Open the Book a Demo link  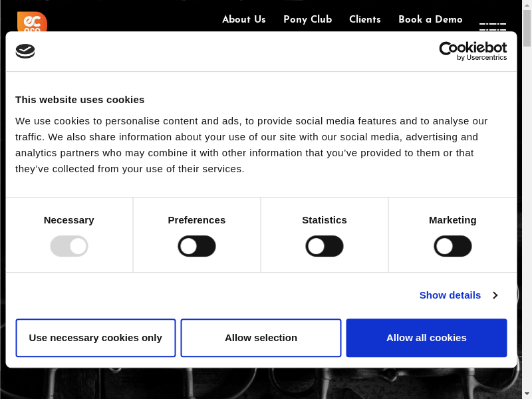coord(430,19)
